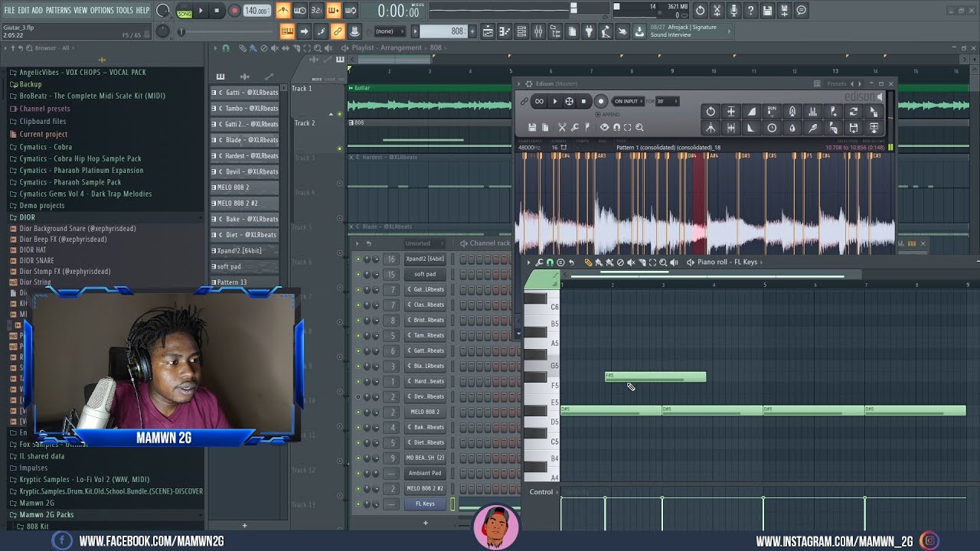Select the piano roll draw pencil tool
Image resolution: width=980 pixels, height=551 pixels.
click(x=588, y=262)
